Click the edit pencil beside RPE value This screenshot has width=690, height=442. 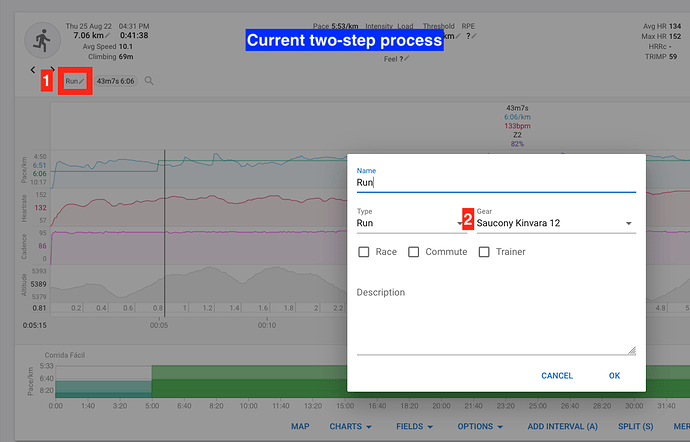(474, 36)
